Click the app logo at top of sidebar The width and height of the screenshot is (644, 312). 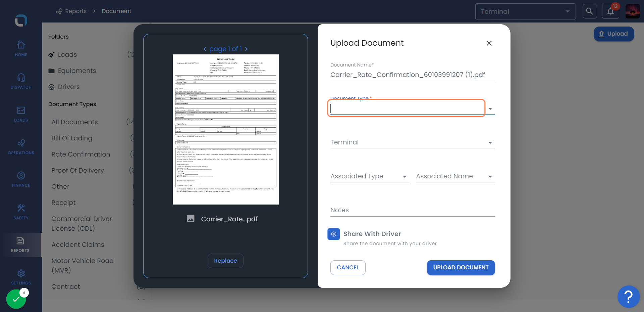click(21, 20)
